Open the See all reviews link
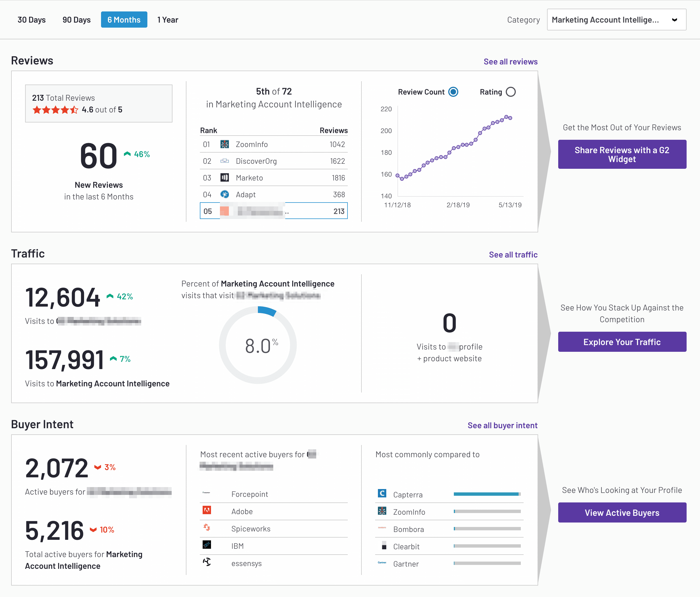The image size is (700, 597). 510,61
